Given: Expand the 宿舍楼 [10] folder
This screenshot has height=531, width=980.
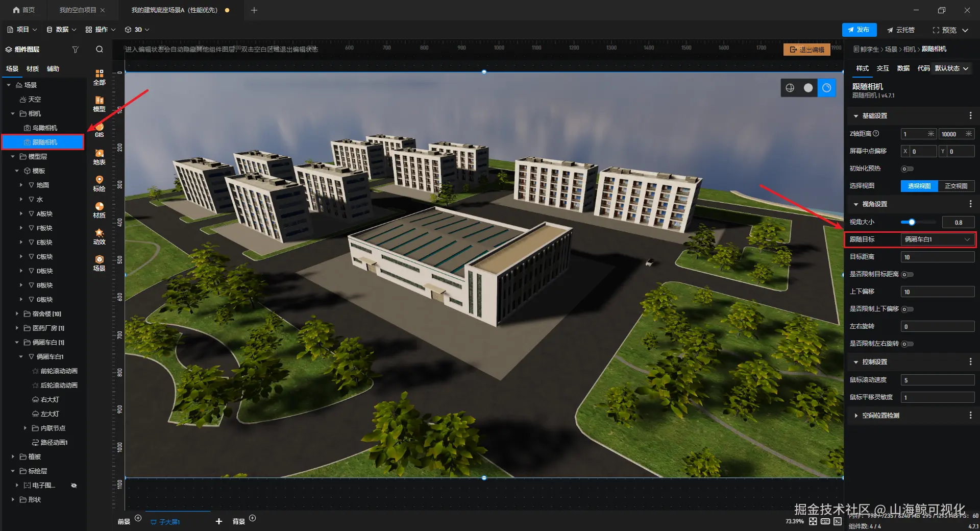Looking at the screenshot, I should tap(17, 314).
